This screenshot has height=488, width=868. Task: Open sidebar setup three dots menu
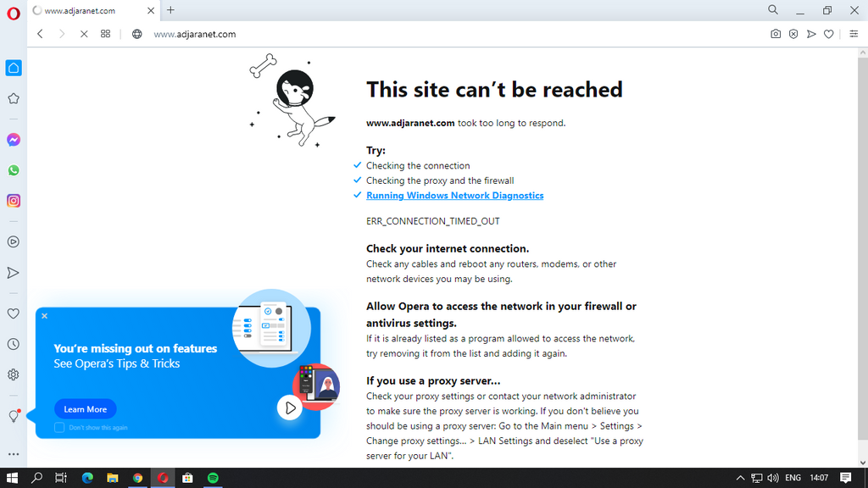coord(14,454)
